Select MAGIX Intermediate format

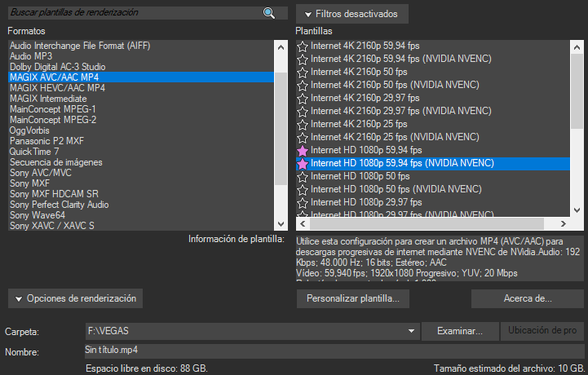pos(141,99)
